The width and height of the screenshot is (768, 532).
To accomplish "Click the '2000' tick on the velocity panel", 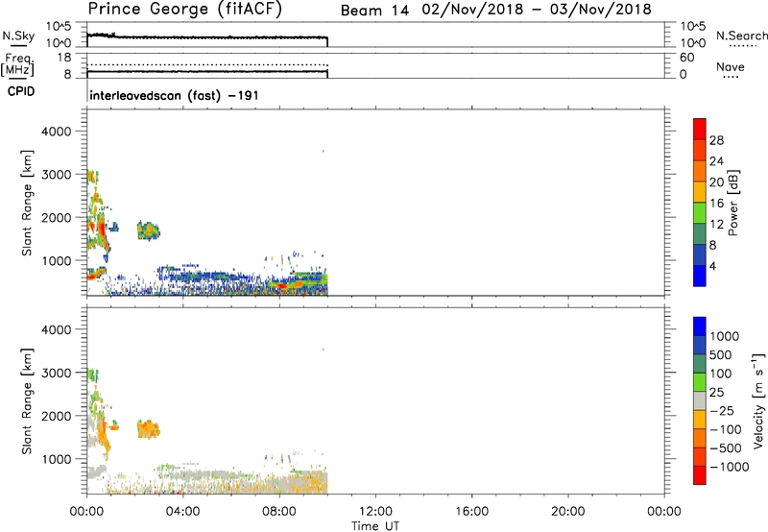I will 57,416.
